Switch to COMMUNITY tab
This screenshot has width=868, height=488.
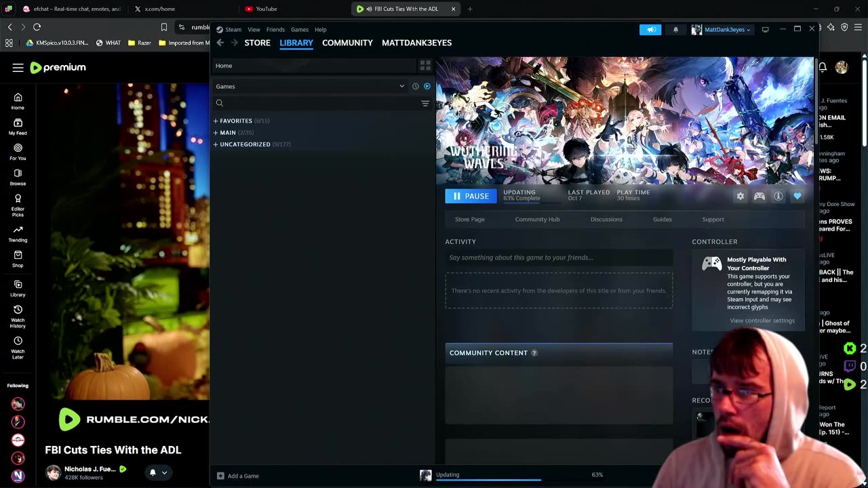click(x=347, y=43)
